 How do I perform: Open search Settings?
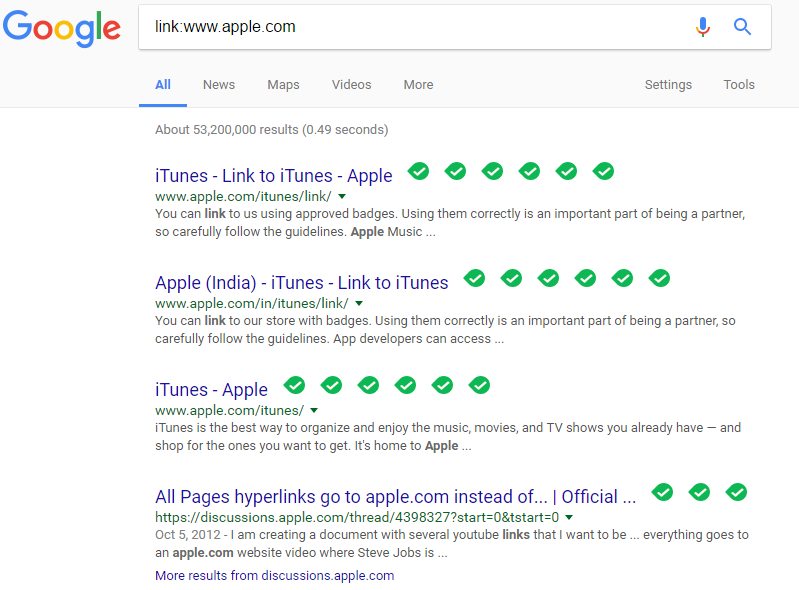pos(668,85)
